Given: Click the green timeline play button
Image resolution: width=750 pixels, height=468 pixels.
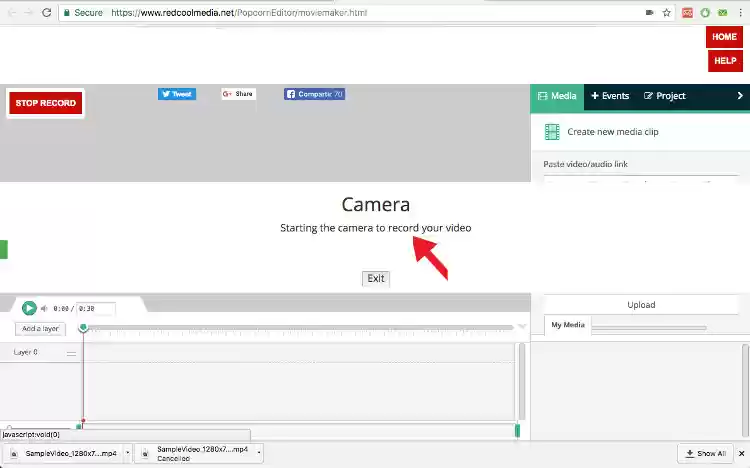Looking at the screenshot, I should click(29, 308).
